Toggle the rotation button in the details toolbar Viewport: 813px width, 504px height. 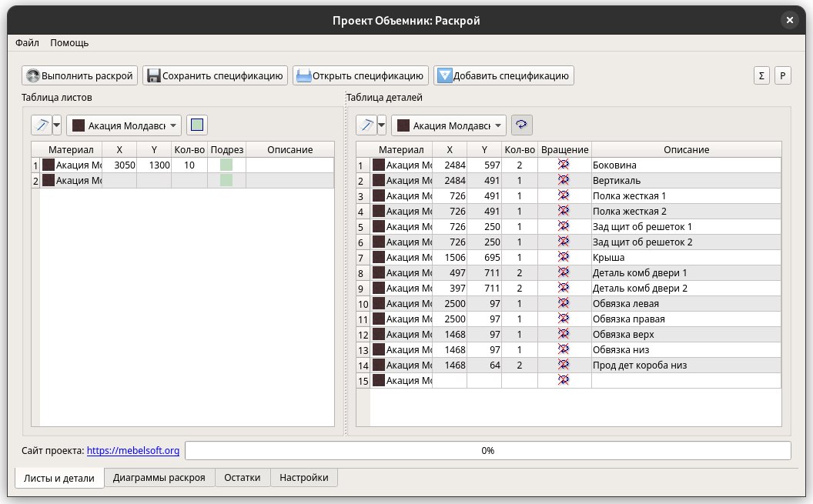[522, 125]
